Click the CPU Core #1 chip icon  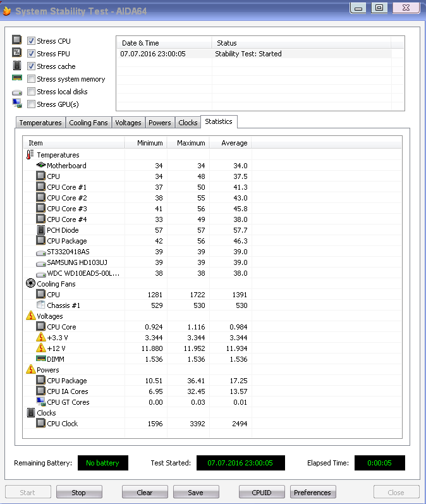[x=41, y=187]
